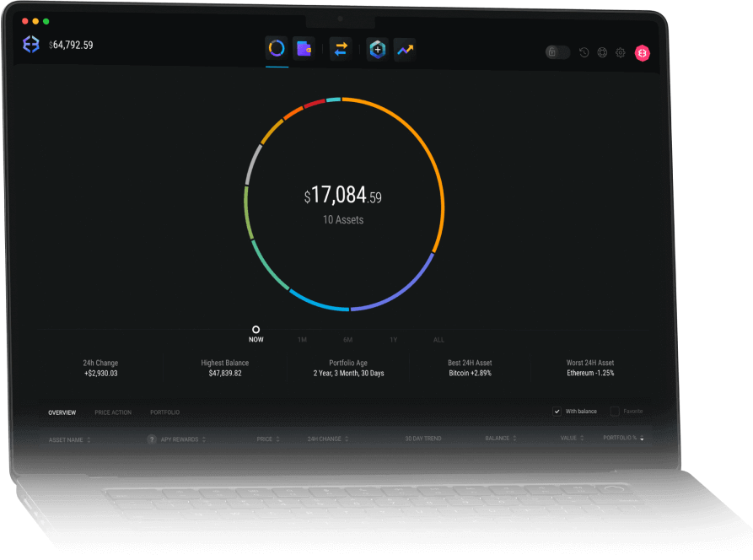
Task: Select the wallet icon in the toolbar
Action: tap(304, 49)
